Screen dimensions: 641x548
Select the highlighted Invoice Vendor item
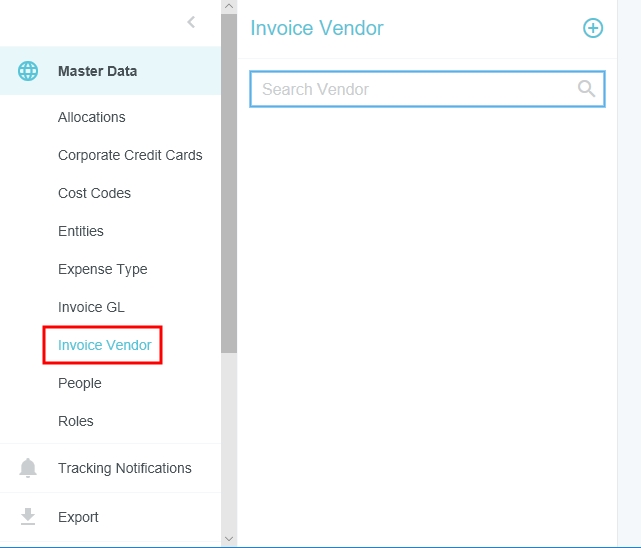pyautogui.click(x=104, y=345)
